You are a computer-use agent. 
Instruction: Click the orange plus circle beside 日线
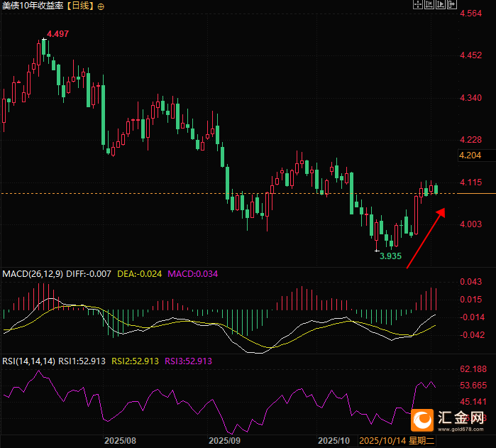coord(100,6)
